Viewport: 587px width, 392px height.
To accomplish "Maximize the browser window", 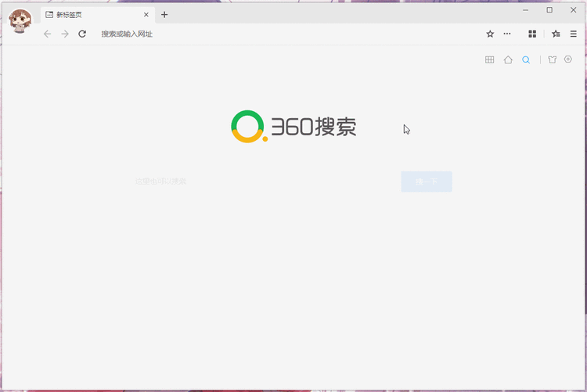I will (x=549, y=10).
